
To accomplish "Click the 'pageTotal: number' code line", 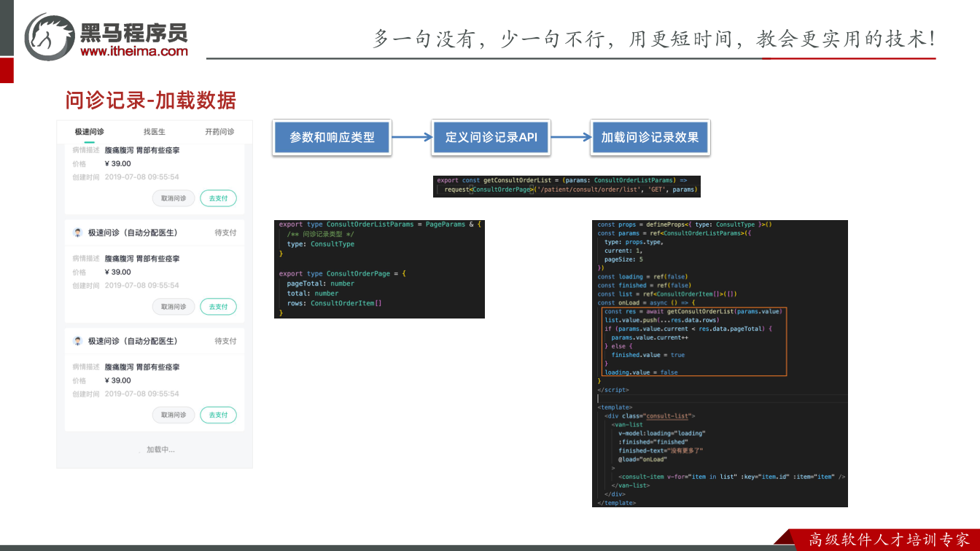I will point(320,284).
